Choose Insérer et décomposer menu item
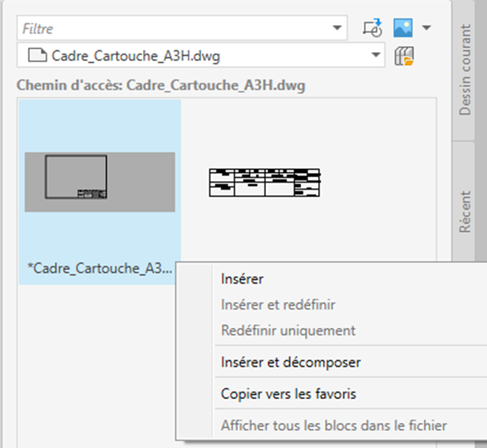 pyautogui.click(x=291, y=362)
